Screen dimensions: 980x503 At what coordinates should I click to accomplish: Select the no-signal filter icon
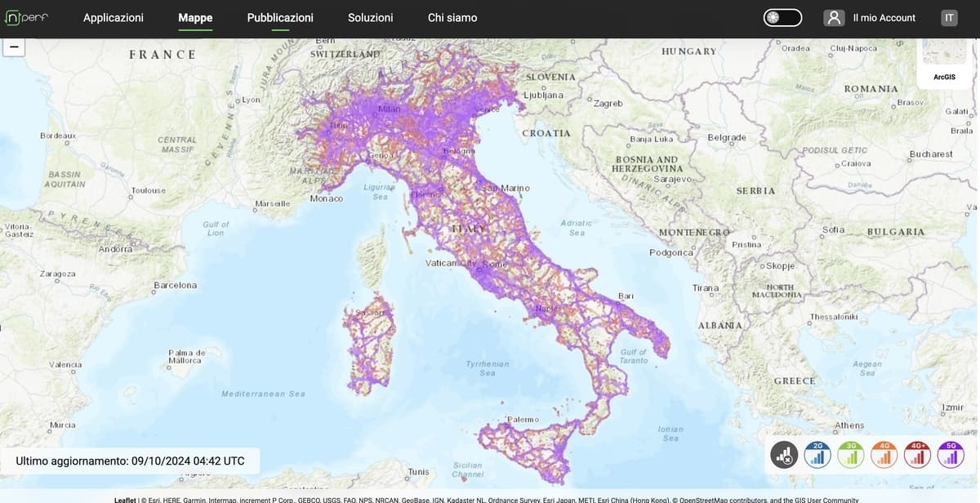click(x=783, y=455)
